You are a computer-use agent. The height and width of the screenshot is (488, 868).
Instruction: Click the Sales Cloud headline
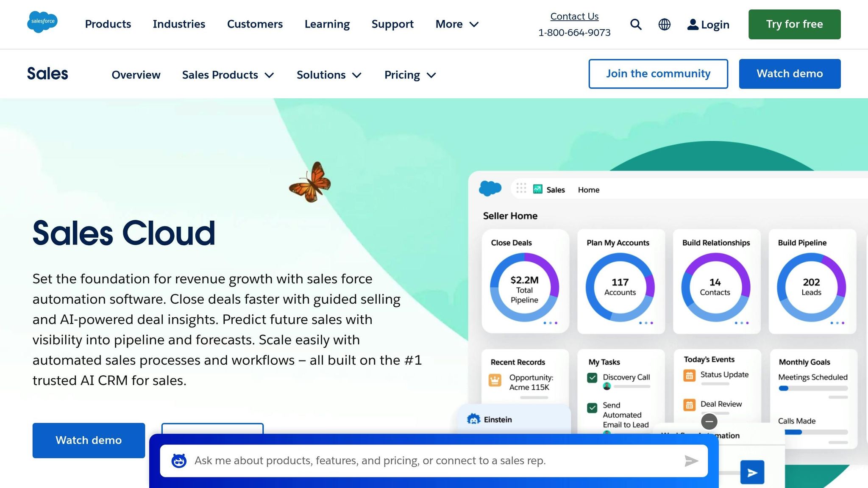pos(124,233)
